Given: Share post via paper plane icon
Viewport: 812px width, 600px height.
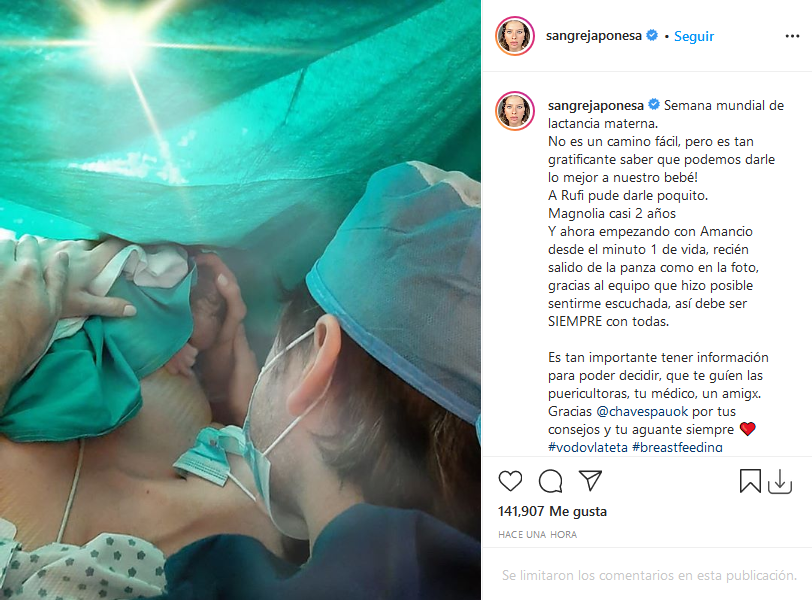Looking at the screenshot, I should [x=590, y=480].
